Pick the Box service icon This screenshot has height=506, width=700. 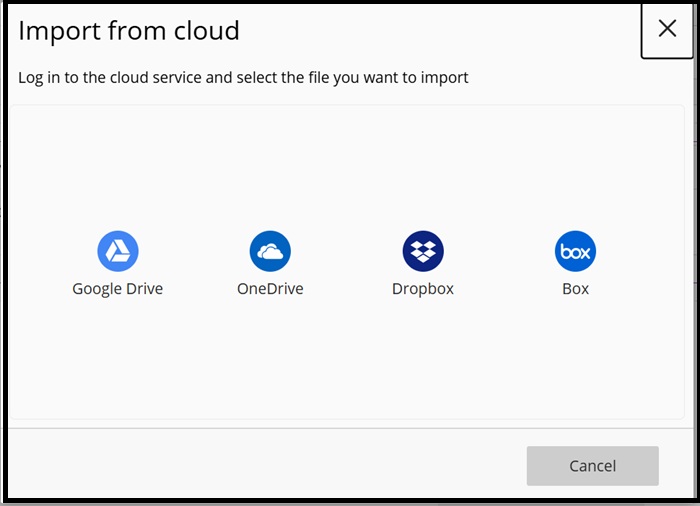[575, 251]
